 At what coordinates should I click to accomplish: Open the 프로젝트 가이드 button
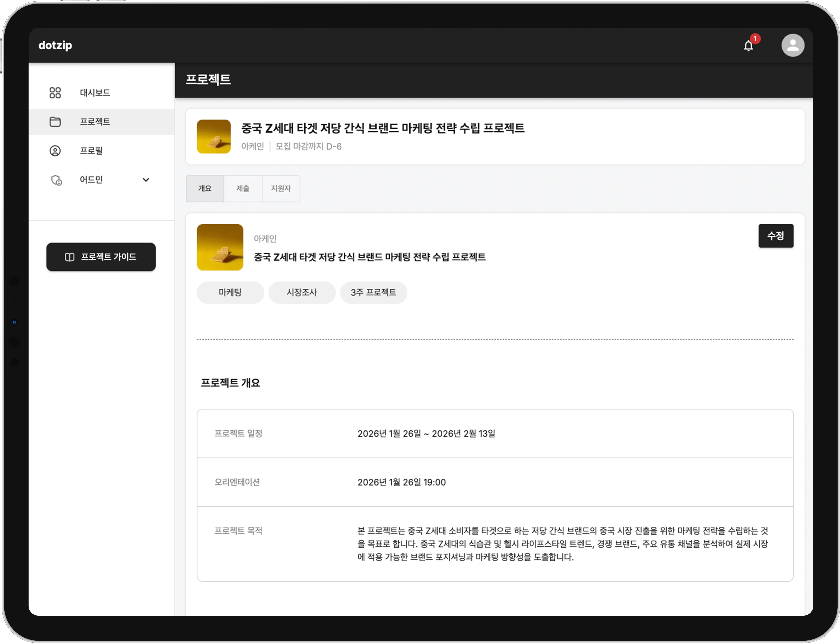[101, 257]
